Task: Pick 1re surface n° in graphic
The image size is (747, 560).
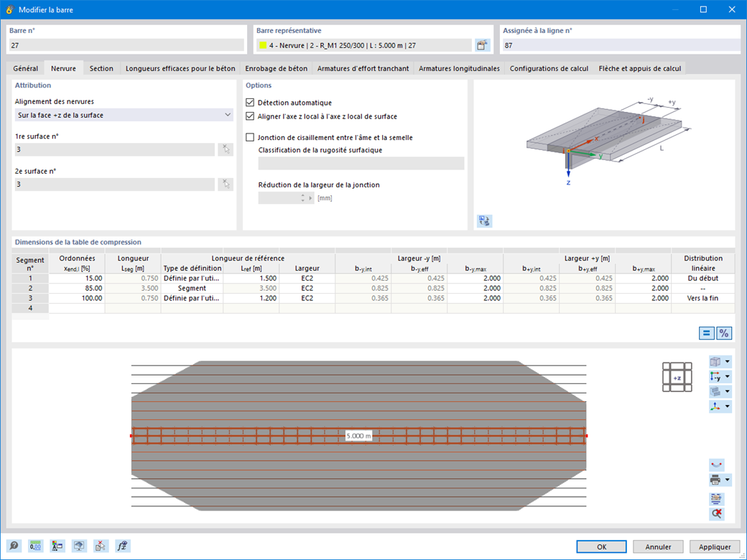Action: pyautogui.click(x=226, y=149)
